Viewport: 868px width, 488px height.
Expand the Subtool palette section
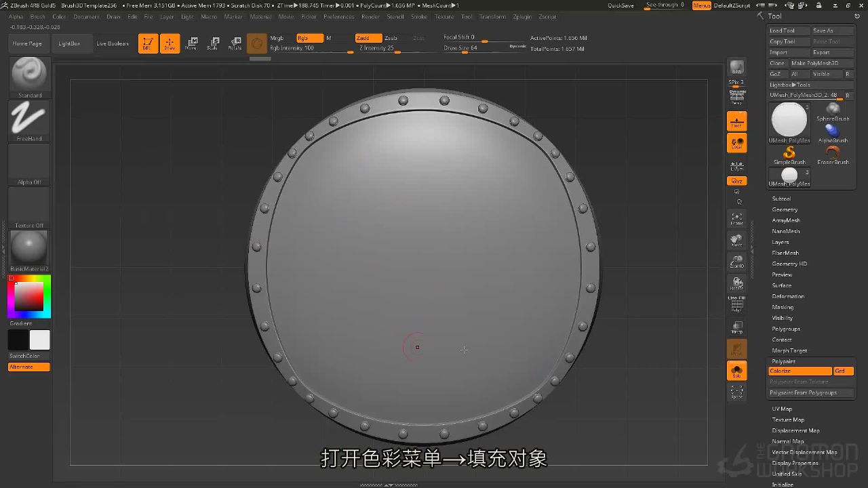pyautogui.click(x=781, y=199)
